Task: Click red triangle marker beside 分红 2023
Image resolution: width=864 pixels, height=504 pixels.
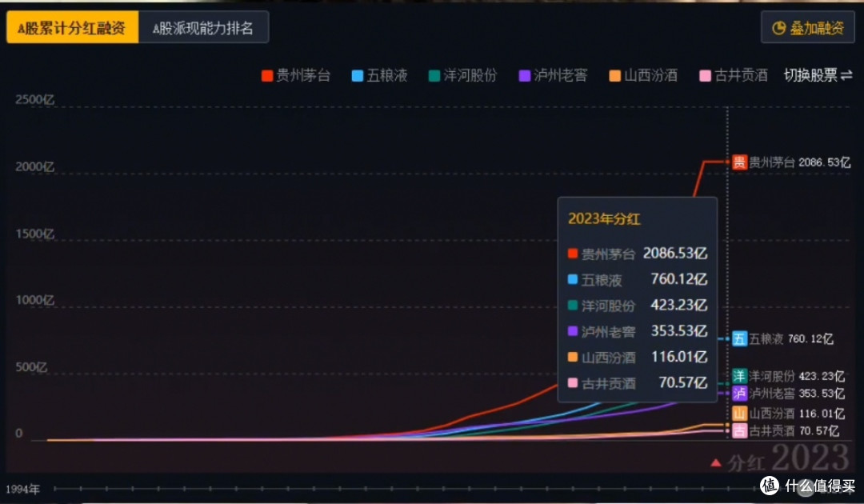Action: 716,462
